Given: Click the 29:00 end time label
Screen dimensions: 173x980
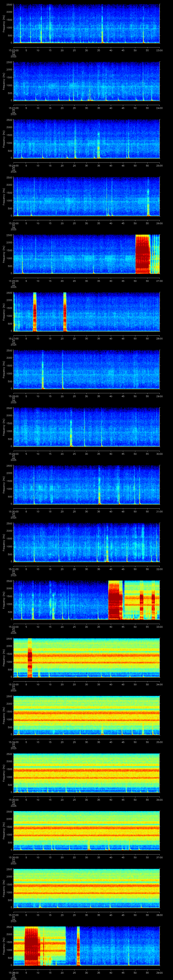Looking at the screenshot, I should (159, 396).
